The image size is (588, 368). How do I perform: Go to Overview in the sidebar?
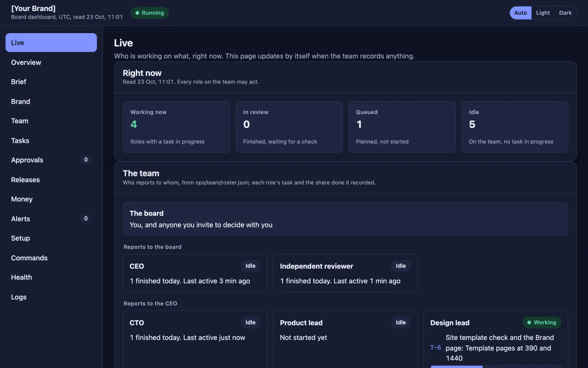click(51, 63)
